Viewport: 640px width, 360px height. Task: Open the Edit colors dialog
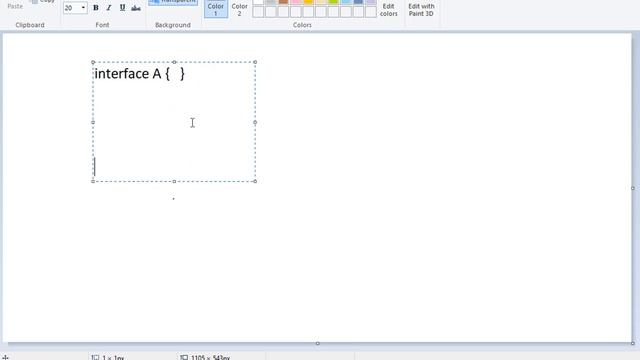point(388,9)
